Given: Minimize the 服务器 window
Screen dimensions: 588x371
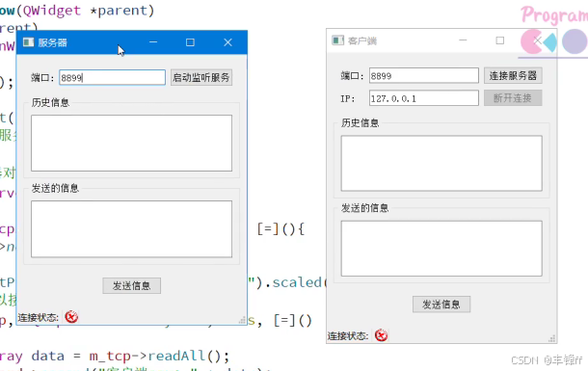Looking at the screenshot, I should coord(153,42).
